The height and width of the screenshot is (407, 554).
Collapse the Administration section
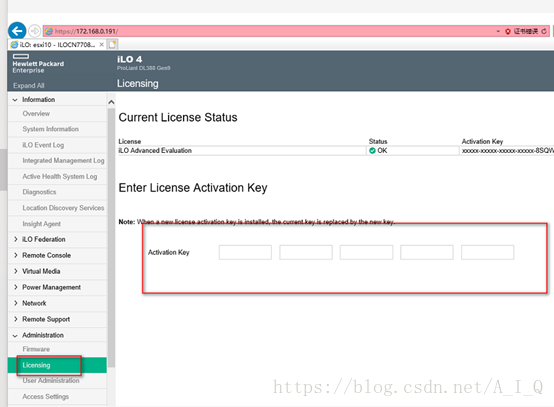click(15, 335)
